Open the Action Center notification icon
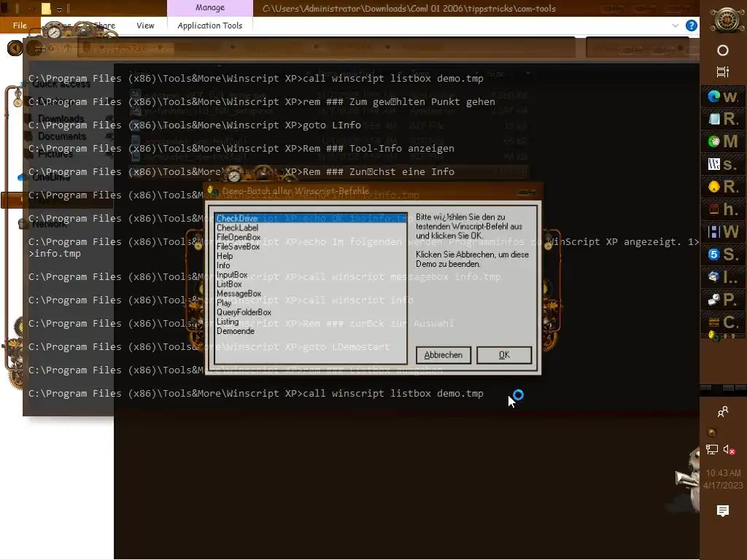This screenshot has width=747, height=560. pos(723,511)
